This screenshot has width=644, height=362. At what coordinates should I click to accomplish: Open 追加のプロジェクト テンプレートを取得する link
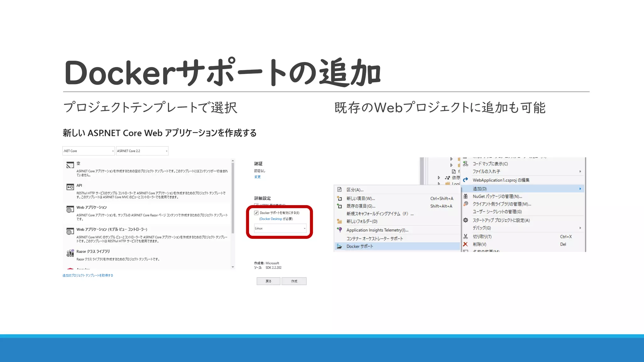coord(88,275)
